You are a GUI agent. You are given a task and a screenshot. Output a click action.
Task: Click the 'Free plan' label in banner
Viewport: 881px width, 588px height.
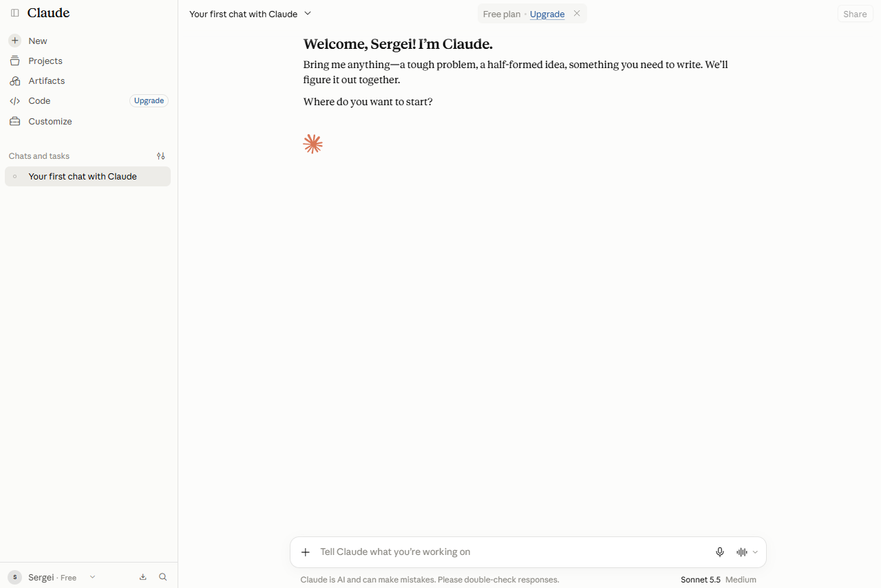[502, 14]
